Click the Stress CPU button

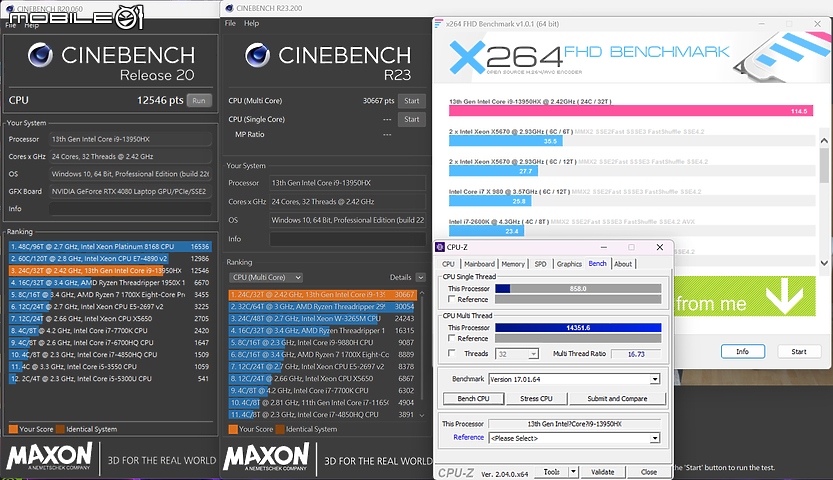(x=536, y=398)
